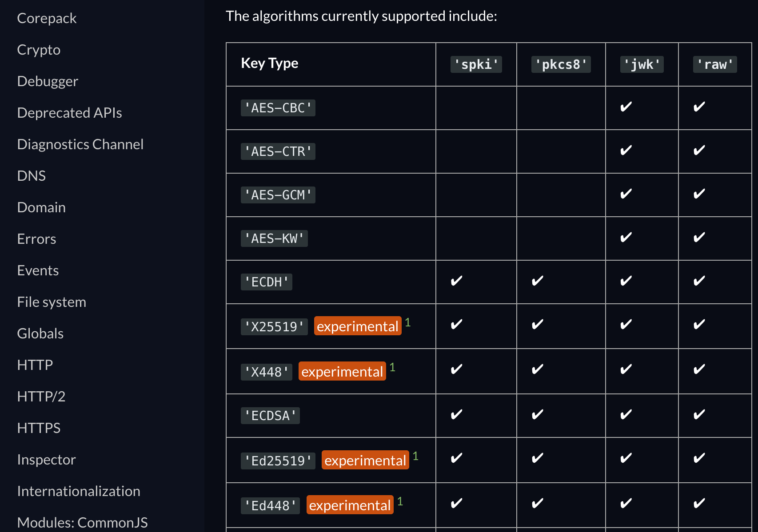Open the Diagnostics Channel page
The height and width of the screenshot is (532, 758).
[x=80, y=144]
